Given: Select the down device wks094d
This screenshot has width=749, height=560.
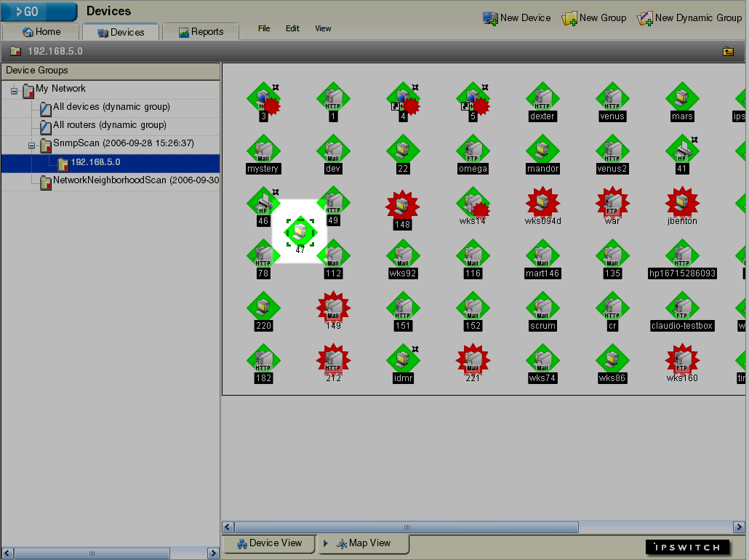Looking at the screenshot, I should click(542, 207).
